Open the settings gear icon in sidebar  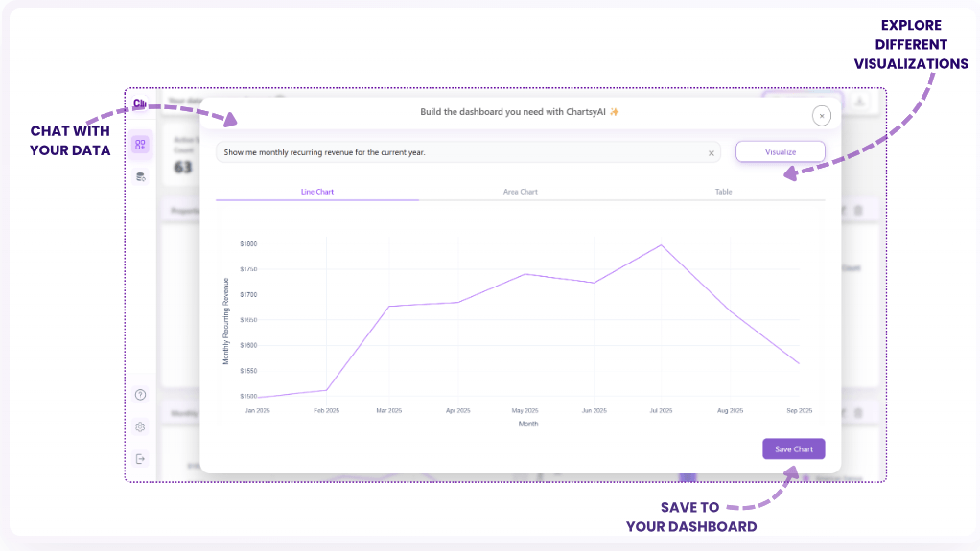[141, 427]
